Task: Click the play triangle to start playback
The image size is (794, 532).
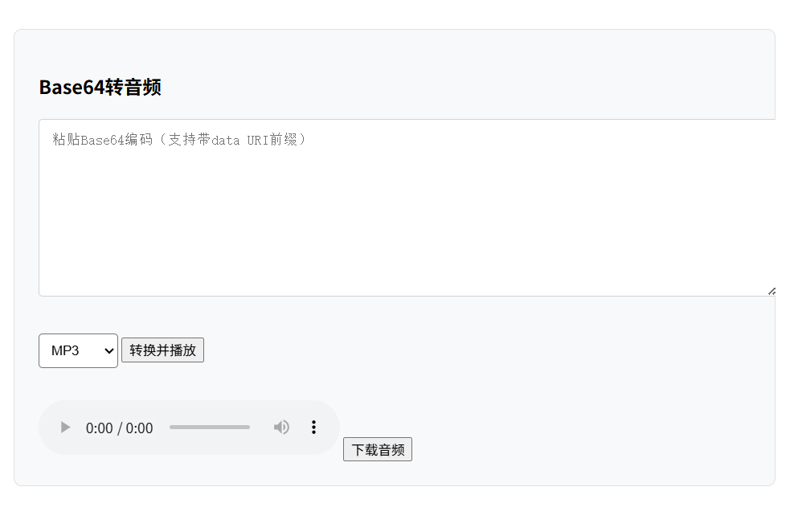Action: pyautogui.click(x=65, y=428)
